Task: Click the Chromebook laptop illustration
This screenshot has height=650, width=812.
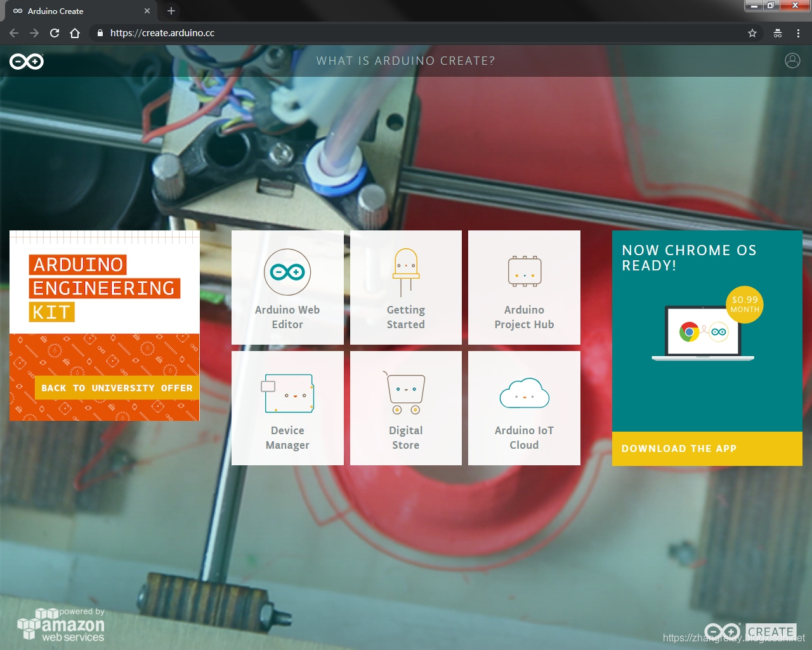Action: (703, 333)
